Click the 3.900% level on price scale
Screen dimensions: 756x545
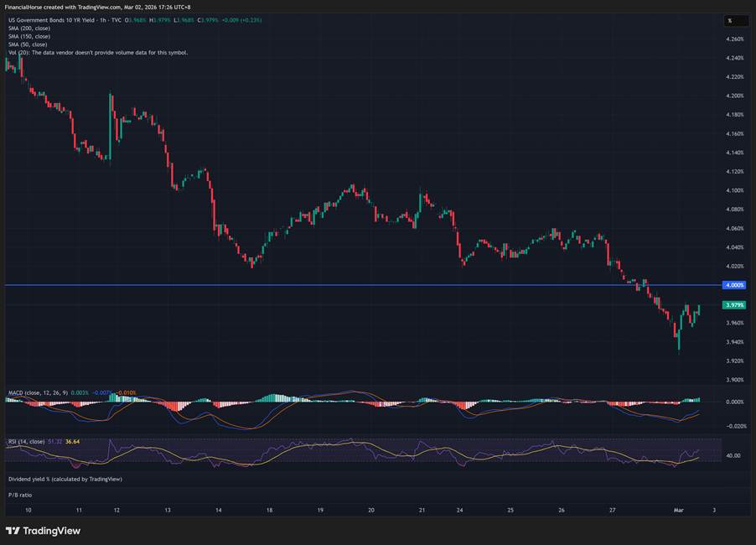coord(734,380)
